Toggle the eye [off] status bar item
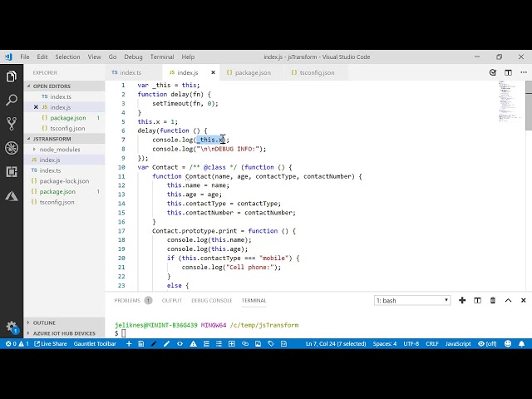This screenshot has width=532, height=399. tap(487, 343)
